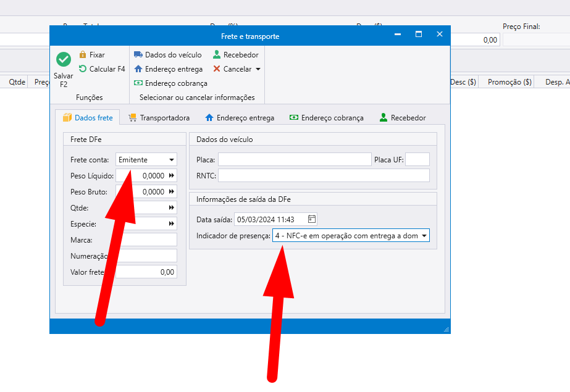Click the calendar icon in Data saída
The height and width of the screenshot is (392, 570).
[312, 219]
